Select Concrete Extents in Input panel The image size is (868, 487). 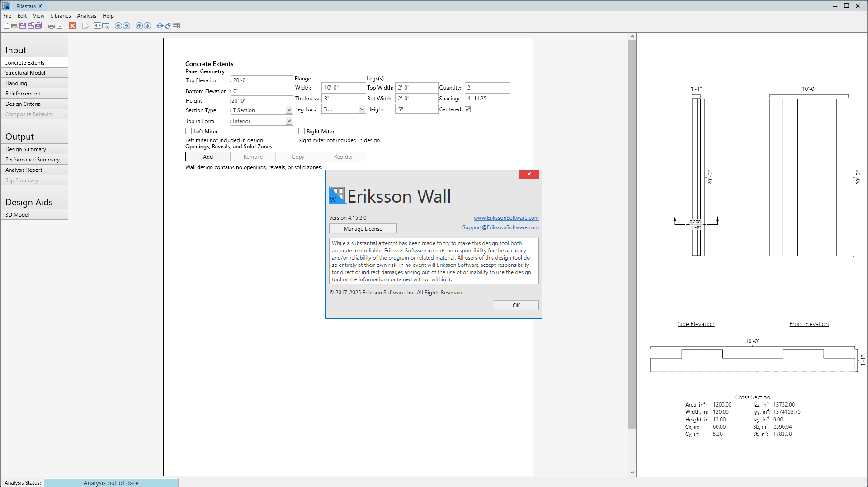pos(34,63)
